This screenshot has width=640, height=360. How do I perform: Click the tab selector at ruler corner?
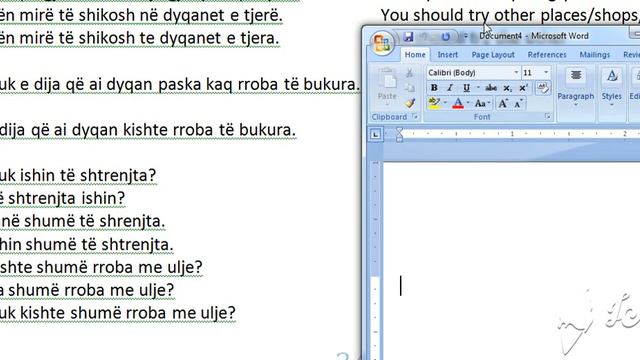376,134
